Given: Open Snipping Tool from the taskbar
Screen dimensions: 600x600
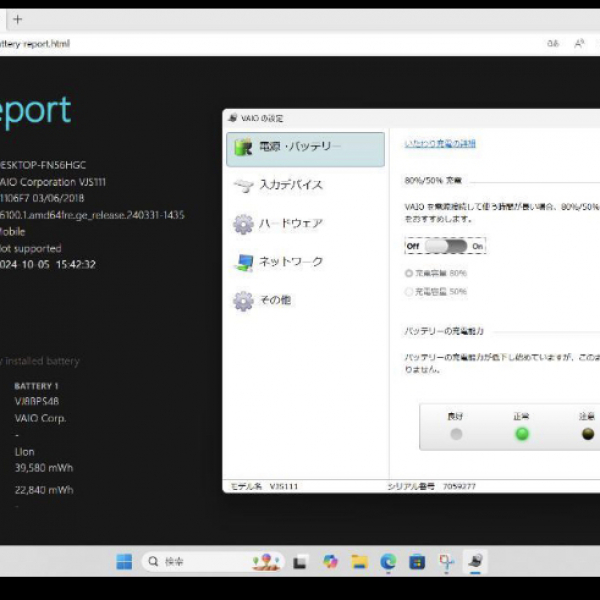Looking at the screenshot, I should [x=446, y=561].
